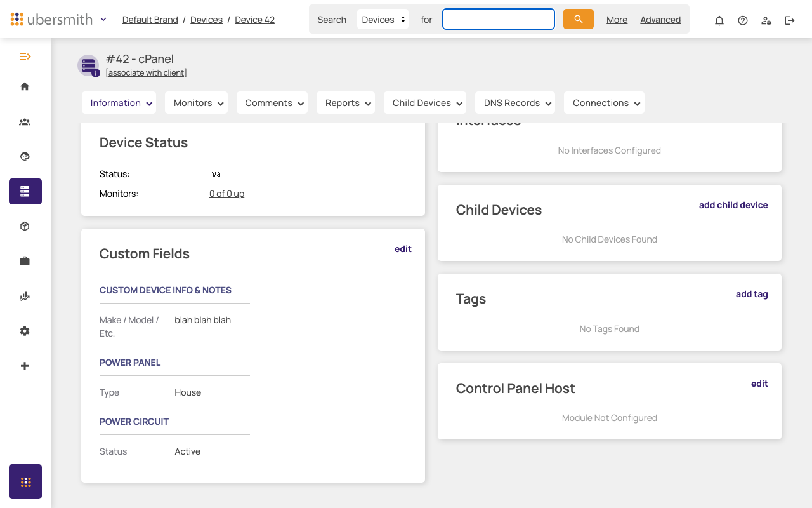Open the Devices search type dropdown
The width and height of the screenshot is (812, 508).
[383, 19]
